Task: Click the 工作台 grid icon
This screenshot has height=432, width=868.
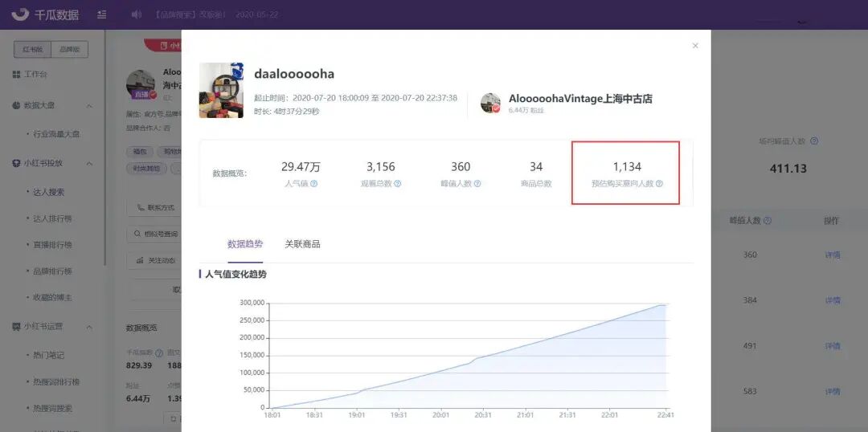Action: [x=17, y=74]
